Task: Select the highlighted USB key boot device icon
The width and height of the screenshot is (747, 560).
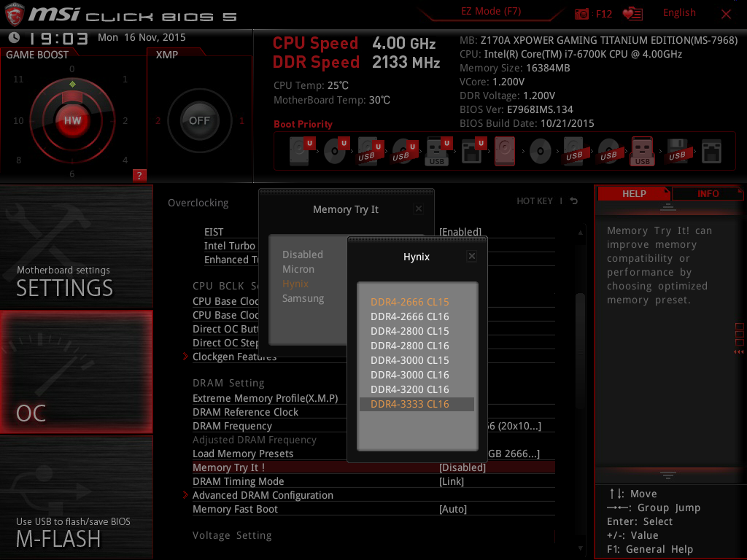Action: (x=642, y=151)
